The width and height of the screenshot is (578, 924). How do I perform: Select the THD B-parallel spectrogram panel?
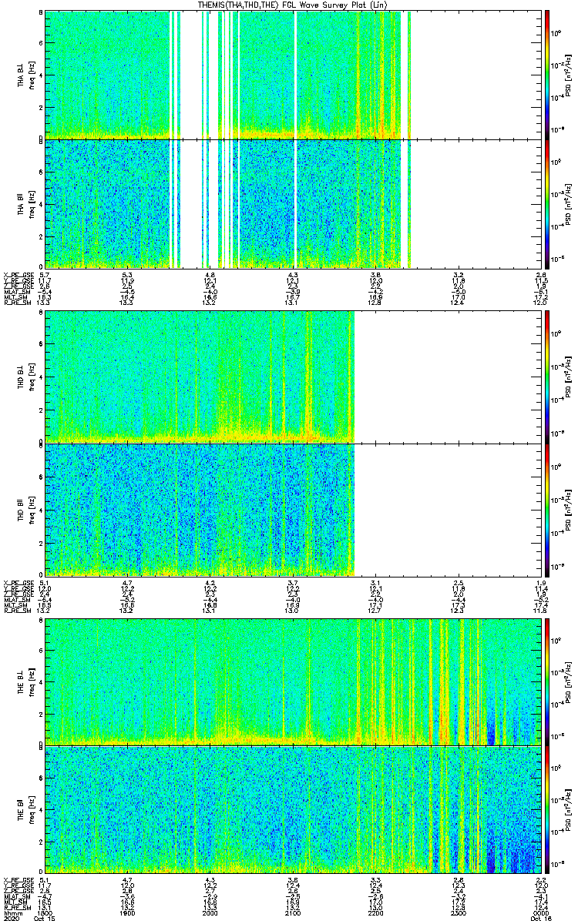(x=199, y=509)
